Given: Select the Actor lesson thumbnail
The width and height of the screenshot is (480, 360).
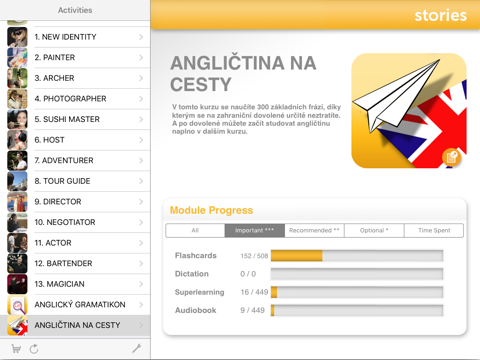Looking at the screenshot, I should [x=17, y=243].
